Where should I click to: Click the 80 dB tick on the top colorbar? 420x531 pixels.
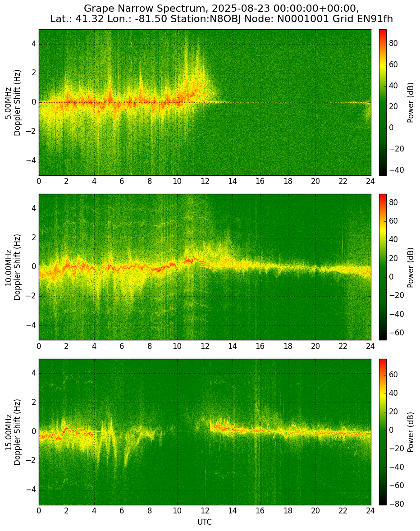[393, 43]
